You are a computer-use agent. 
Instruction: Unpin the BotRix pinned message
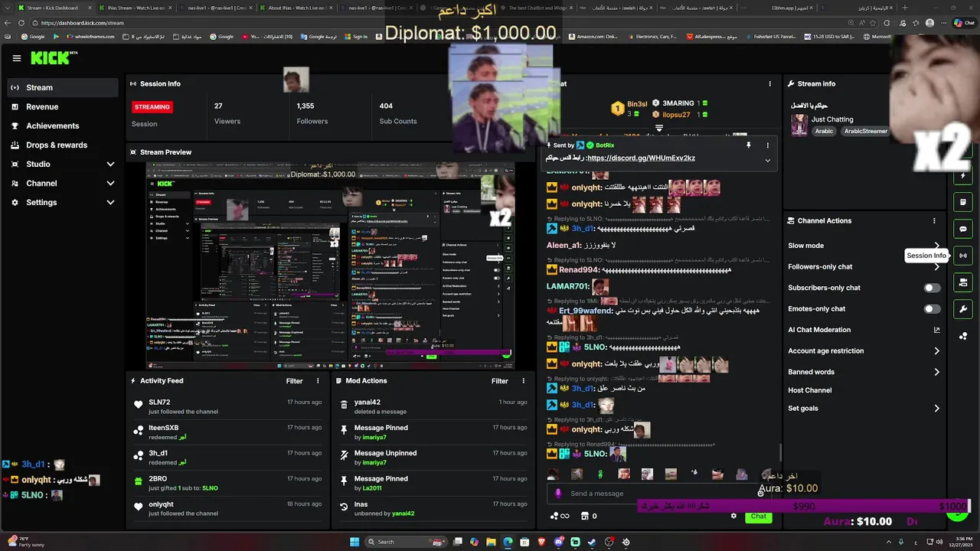point(749,145)
